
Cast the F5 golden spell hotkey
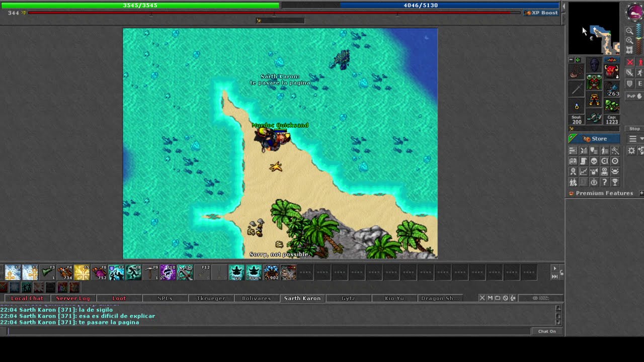82,272
